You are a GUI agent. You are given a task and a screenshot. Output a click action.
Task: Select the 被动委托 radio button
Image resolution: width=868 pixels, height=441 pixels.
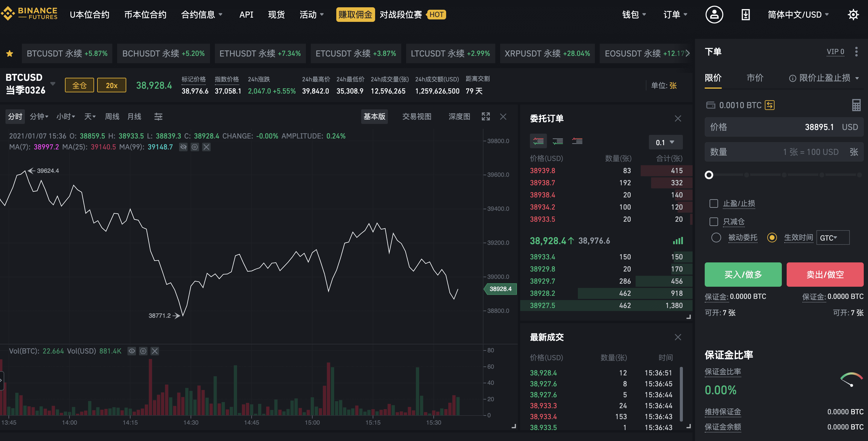click(716, 238)
